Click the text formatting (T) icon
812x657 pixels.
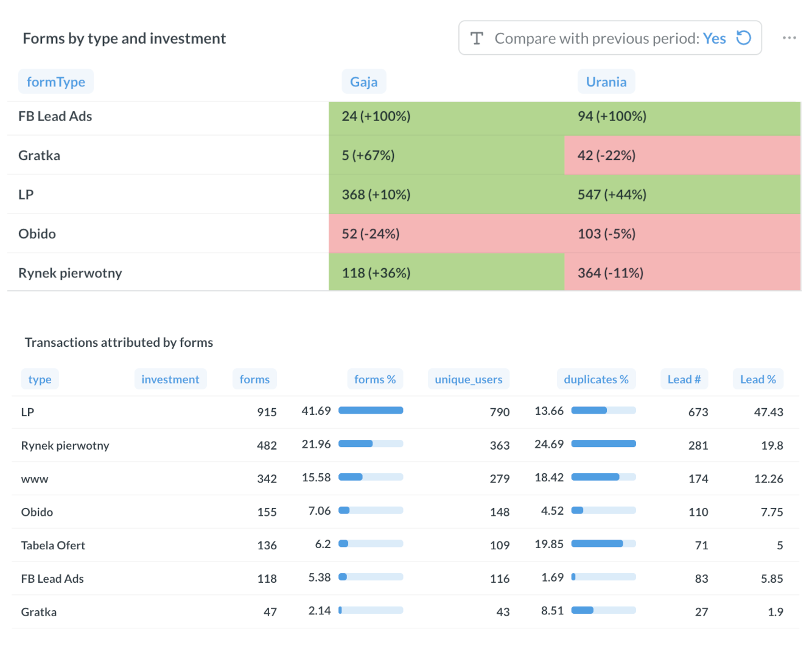coord(476,38)
